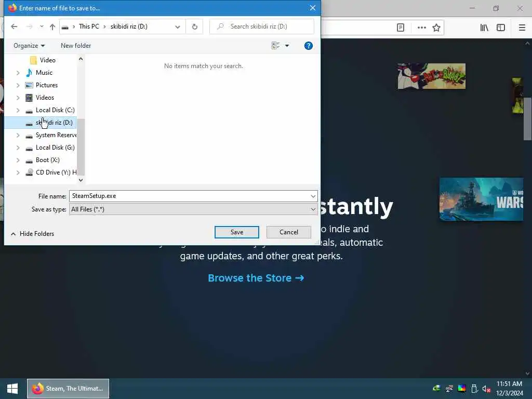Go back in the save dialog
The image size is (532, 399).
[14, 26]
